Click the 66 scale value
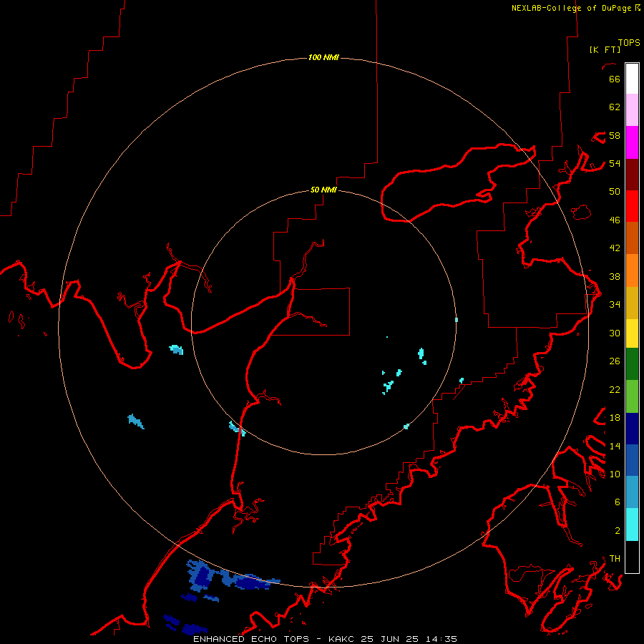Image resolution: width=644 pixels, height=644 pixels. tap(615, 79)
